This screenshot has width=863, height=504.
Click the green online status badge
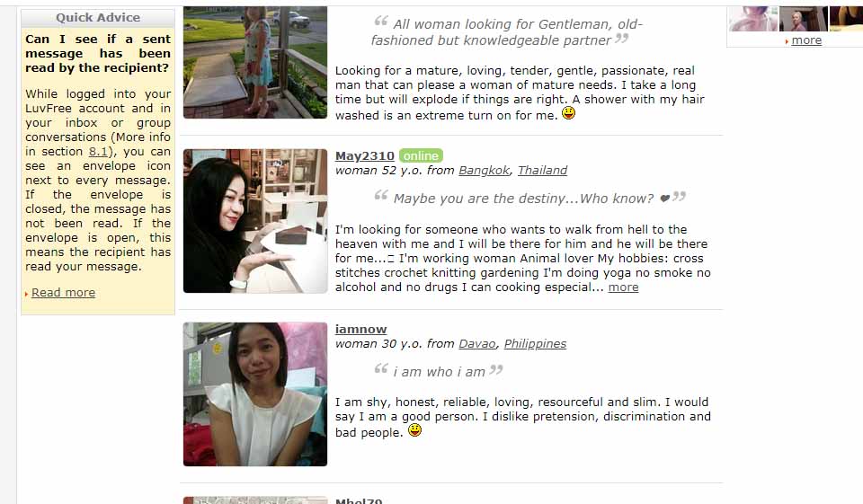[421, 155]
